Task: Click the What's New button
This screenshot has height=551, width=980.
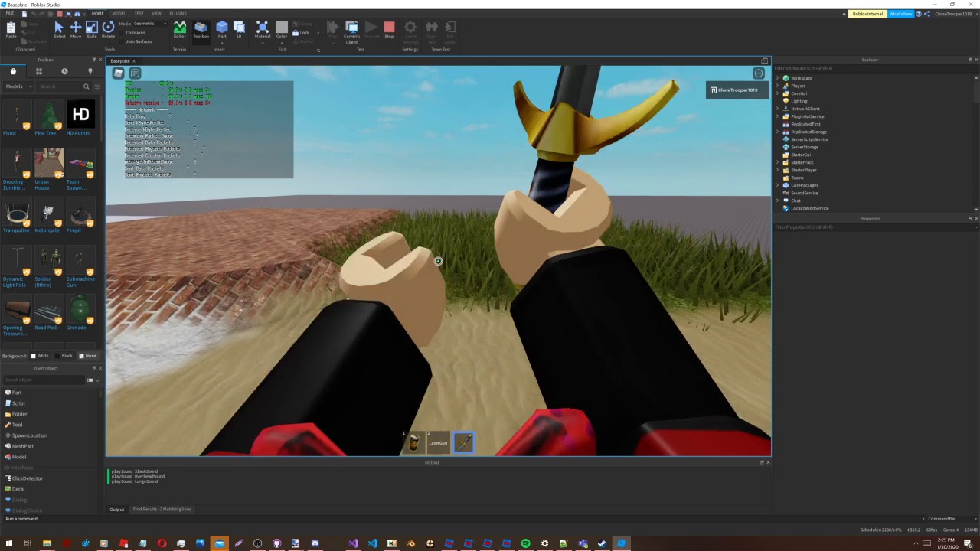Action: (x=900, y=14)
